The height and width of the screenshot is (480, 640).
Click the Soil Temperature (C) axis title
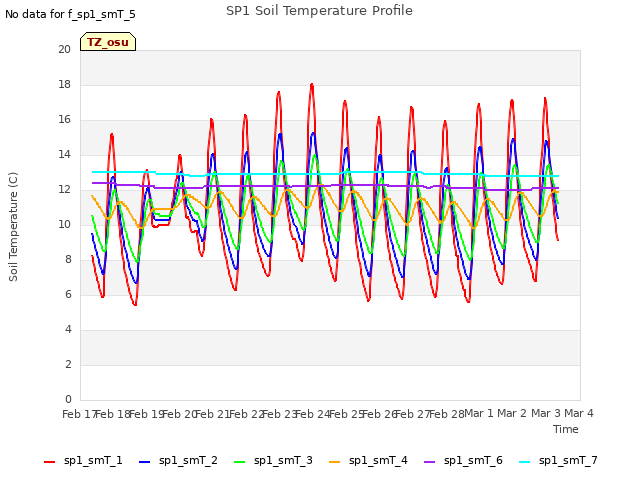(x=13, y=227)
